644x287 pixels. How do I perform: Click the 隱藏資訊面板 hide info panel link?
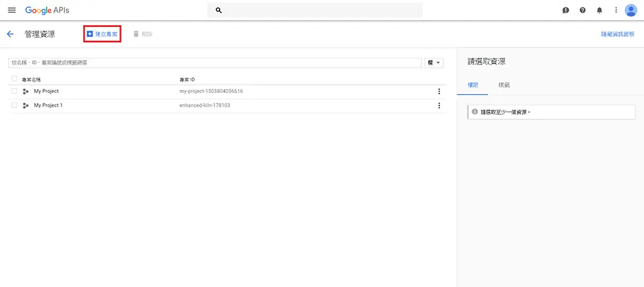tap(618, 35)
